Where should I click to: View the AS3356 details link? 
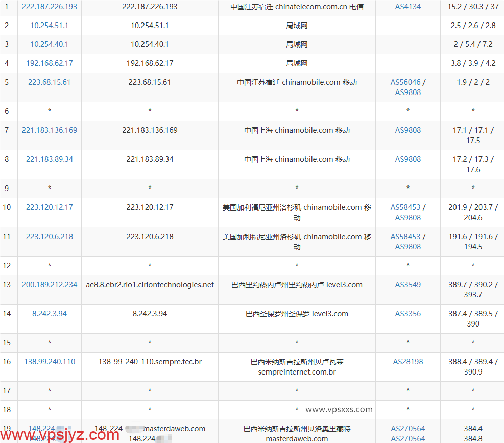(x=408, y=314)
